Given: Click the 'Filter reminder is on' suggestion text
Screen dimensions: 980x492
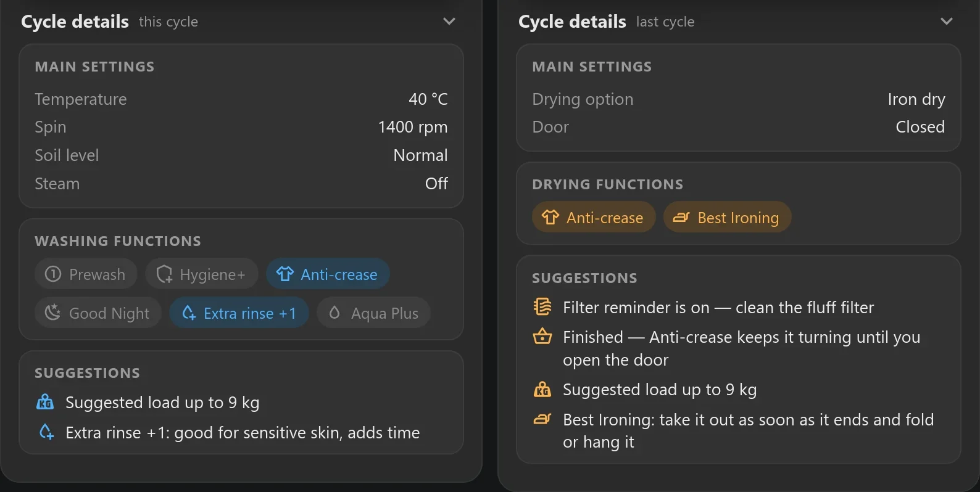Looking at the screenshot, I should pyautogui.click(x=718, y=307).
